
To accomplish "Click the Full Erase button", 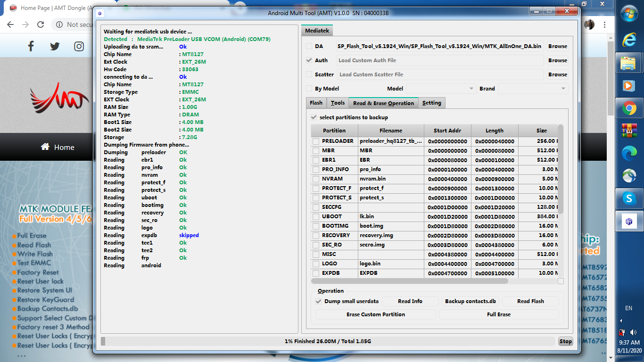I will (x=499, y=314).
